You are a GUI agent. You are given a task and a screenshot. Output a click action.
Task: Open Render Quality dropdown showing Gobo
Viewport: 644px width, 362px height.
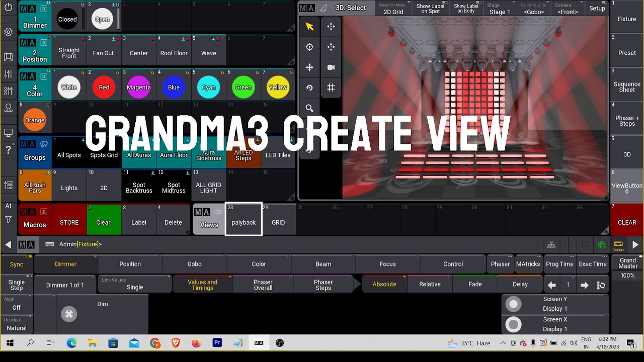pos(533,9)
